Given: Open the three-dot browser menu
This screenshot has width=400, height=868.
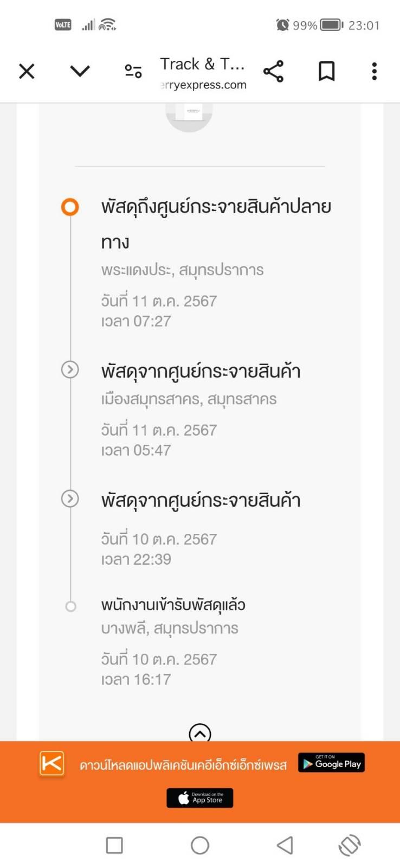Looking at the screenshot, I should (x=374, y=71).
